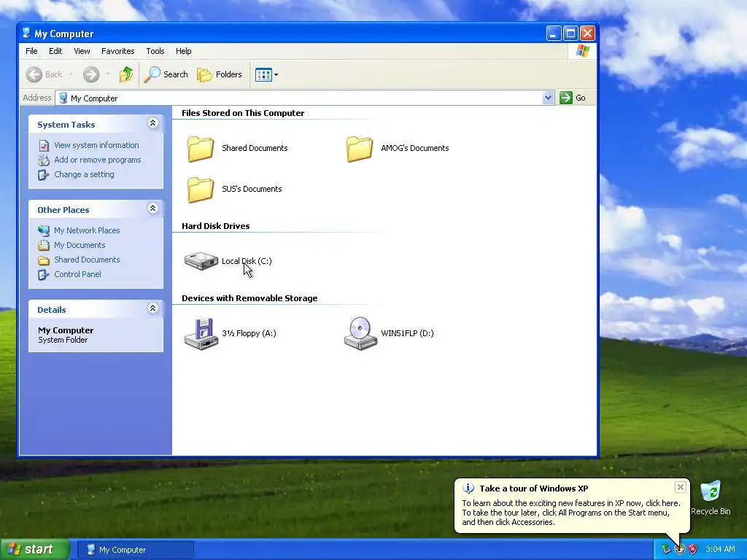
Task: Open the Search magnifier toolbar button
Action: 166,74
